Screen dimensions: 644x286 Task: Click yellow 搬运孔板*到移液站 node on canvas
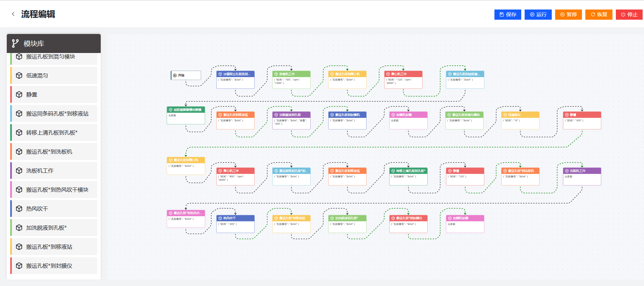click(291, 224)
